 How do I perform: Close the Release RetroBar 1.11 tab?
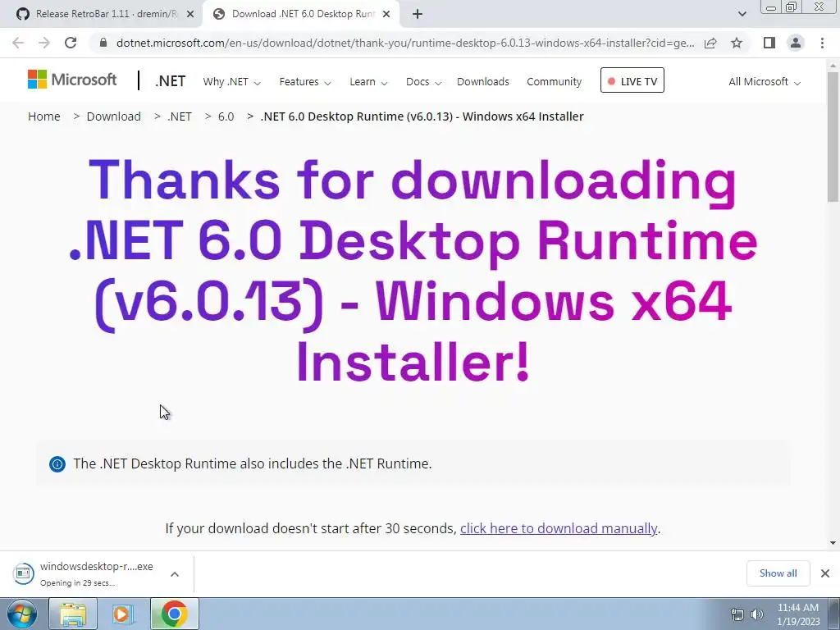(190, 14)
